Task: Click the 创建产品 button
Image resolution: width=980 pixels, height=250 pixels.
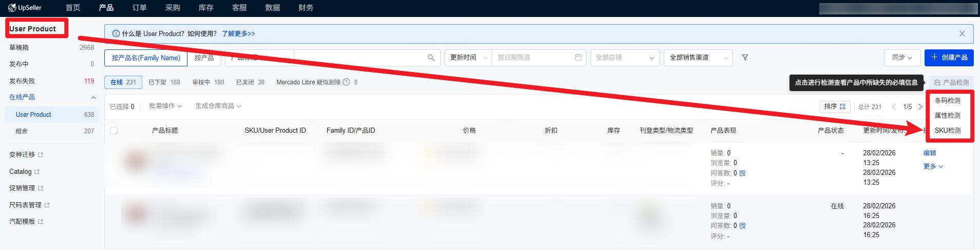Action: tap(949, 58)
